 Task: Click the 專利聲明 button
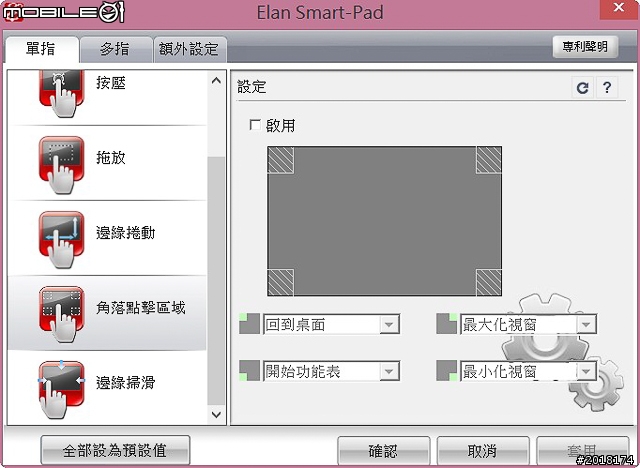tap(585, 47)
